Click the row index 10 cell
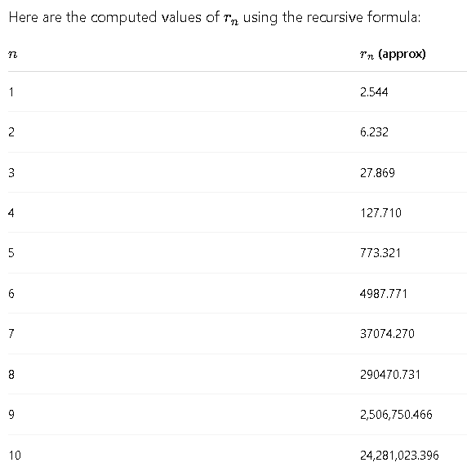 [x=15, y=455]
